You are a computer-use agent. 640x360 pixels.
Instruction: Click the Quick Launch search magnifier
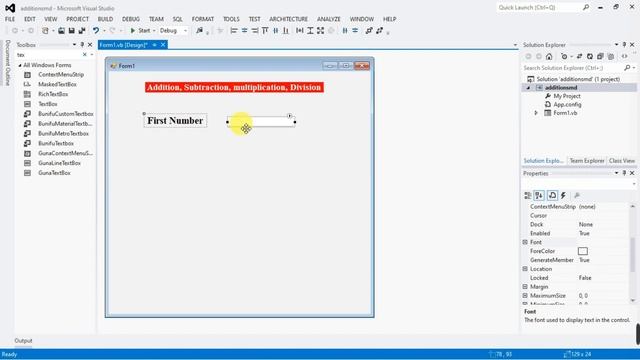(586, 7)
